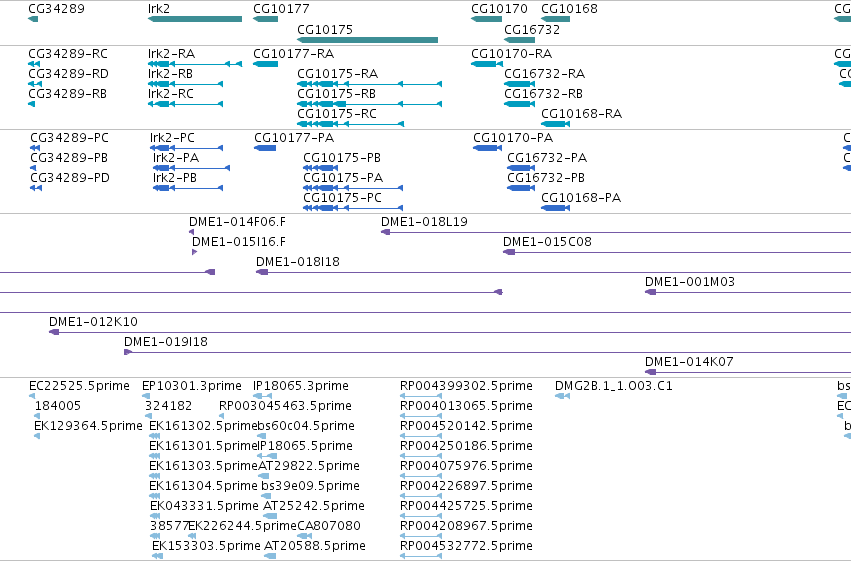
Task: Select transcript CG16732-RB
Action: click(543, 94)
